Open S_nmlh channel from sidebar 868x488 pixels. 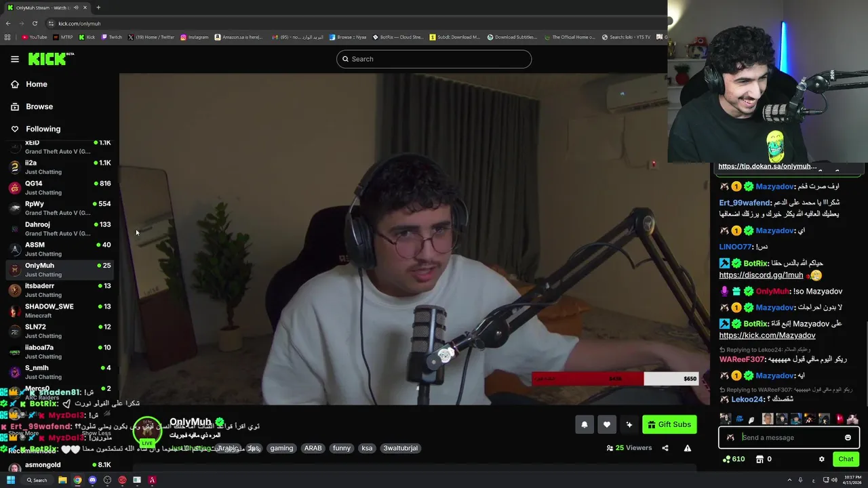tap(60, 372)
